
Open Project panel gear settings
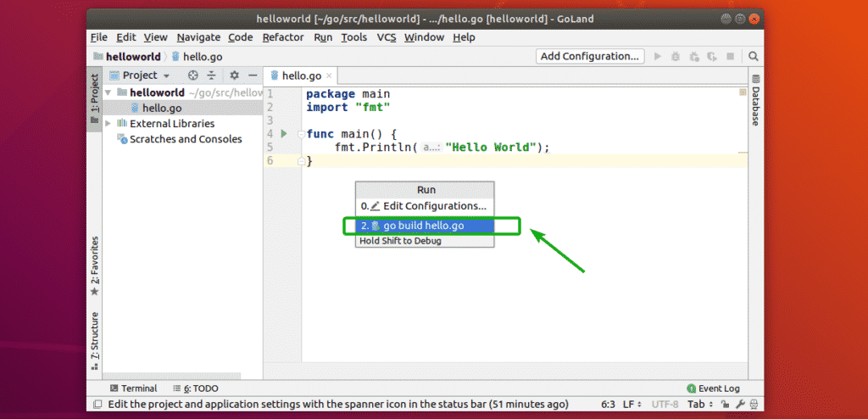coord(234,75)
